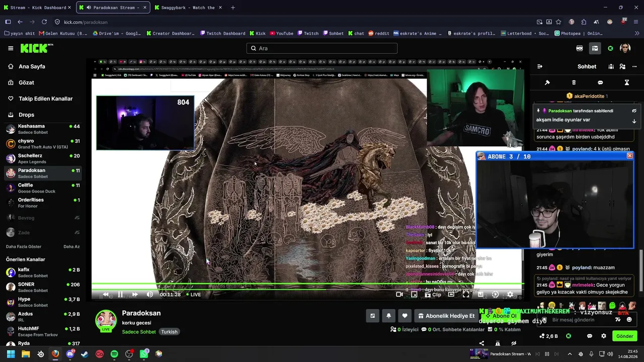
Task: Click the hourglass slow mode icon
Action: pyautogui.click(x=627, y=82)
